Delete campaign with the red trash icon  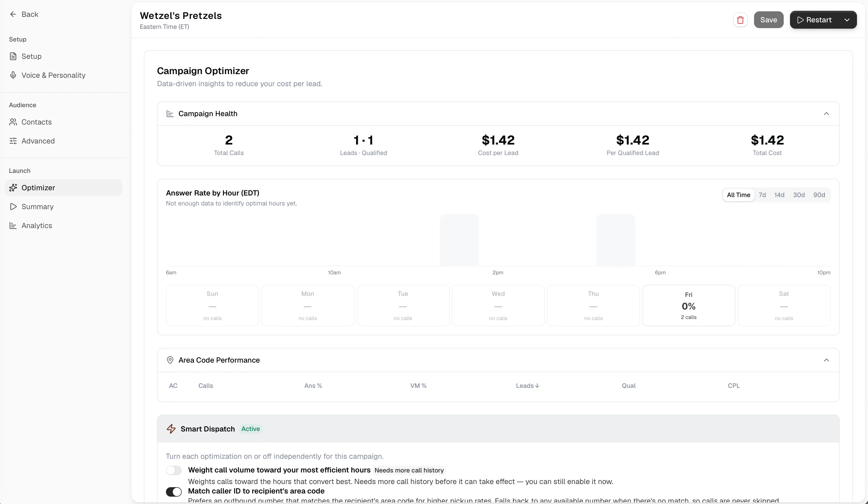tap(740, 20)
